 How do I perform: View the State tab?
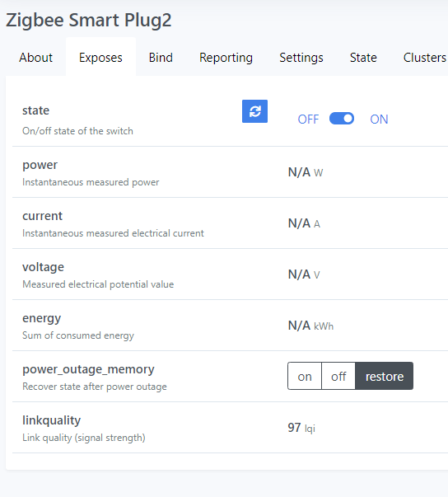tap(363, 58)
